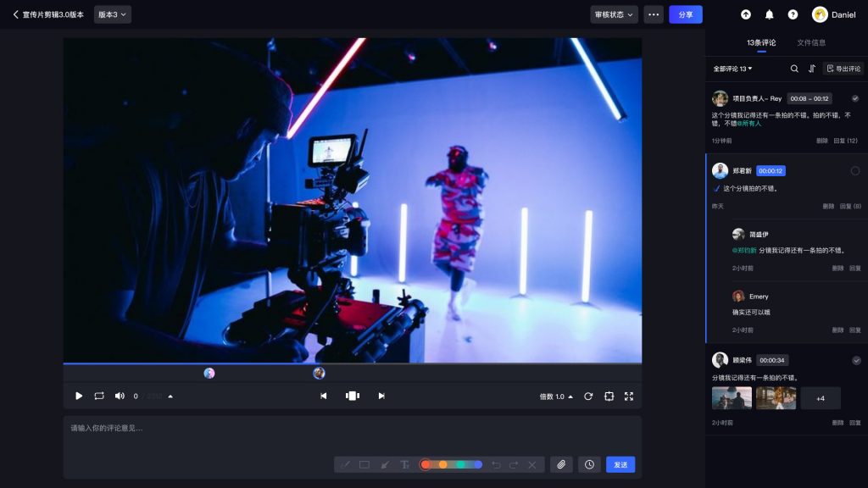Screen dimensions: 868x488
Task: Click the 导出评论 export button
Action: (843, 69)
